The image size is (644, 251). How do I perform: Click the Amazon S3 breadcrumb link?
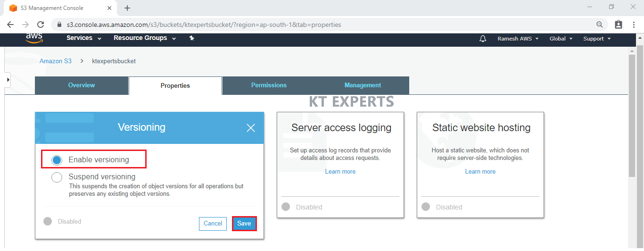click(56, 61)
